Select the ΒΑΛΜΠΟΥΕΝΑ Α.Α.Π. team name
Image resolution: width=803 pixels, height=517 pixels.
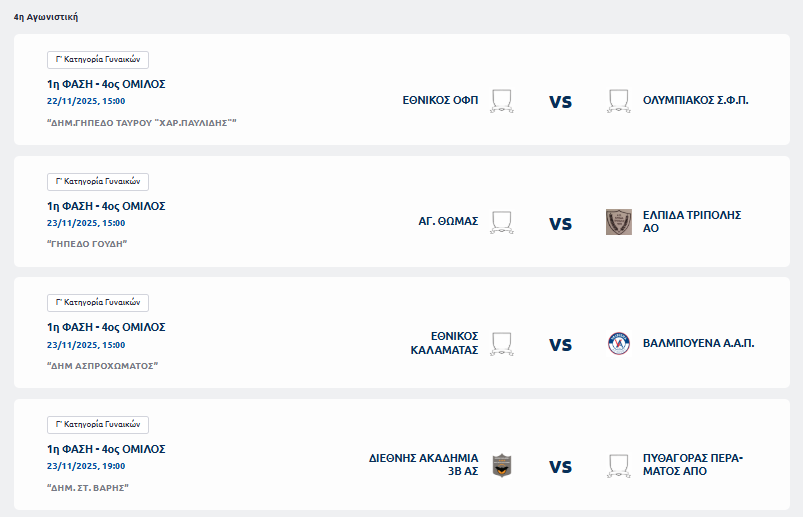coord(698,344)
